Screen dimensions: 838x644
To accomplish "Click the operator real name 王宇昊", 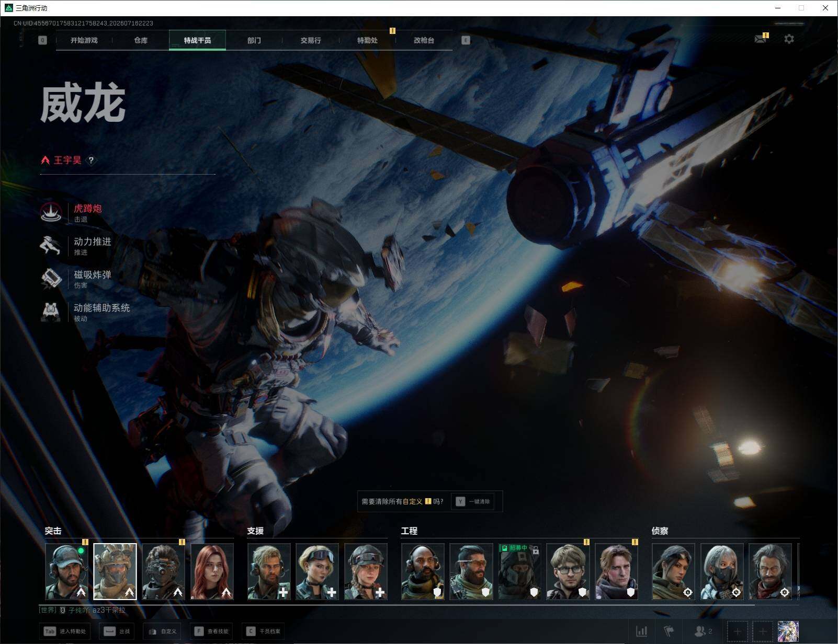I will [67, 160].
